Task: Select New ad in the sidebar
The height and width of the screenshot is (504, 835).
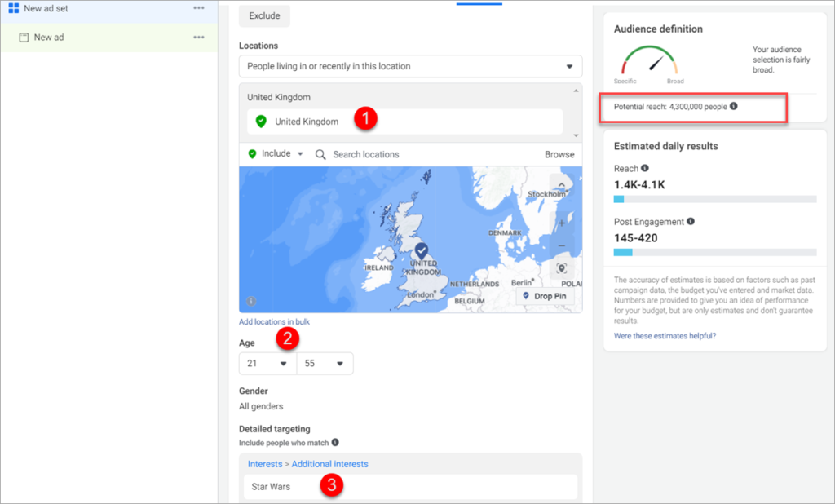Action: (48, 38)
